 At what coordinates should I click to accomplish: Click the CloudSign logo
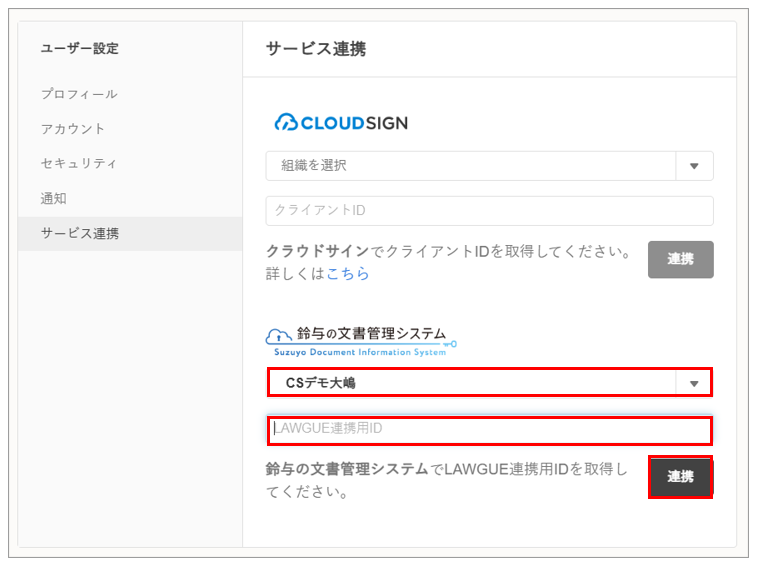tap(341, 122)
